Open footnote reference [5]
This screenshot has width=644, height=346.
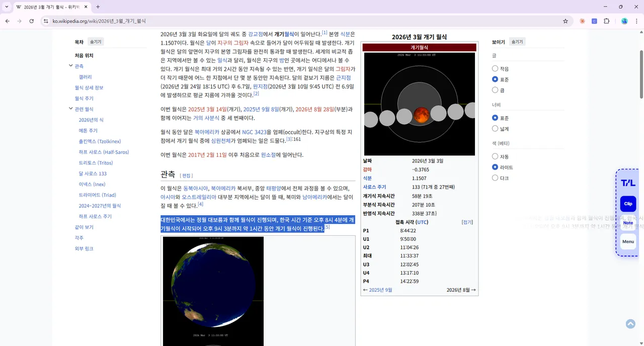[x=327, y=227]
